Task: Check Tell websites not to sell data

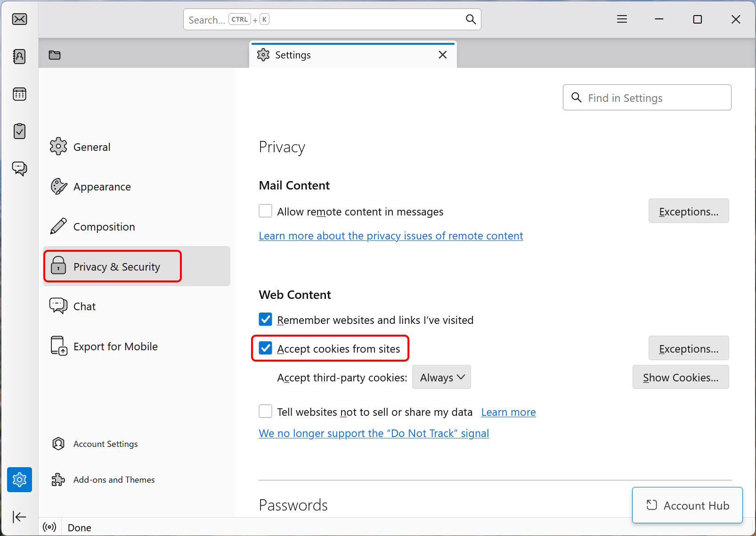Action: (x=266, y=411)
